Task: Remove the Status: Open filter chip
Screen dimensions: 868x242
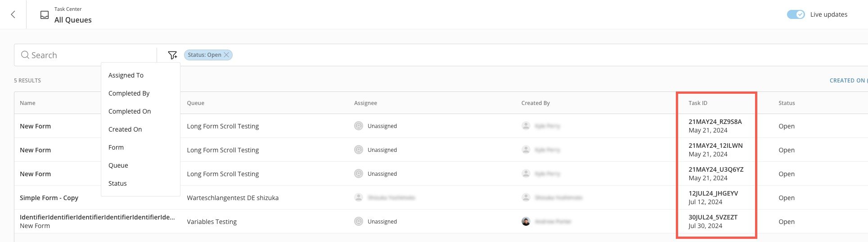Action: [227, 55]
